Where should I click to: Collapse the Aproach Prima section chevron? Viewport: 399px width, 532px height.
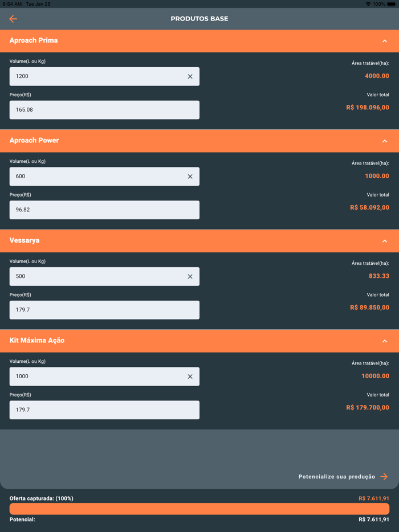[x=385, y=41]
